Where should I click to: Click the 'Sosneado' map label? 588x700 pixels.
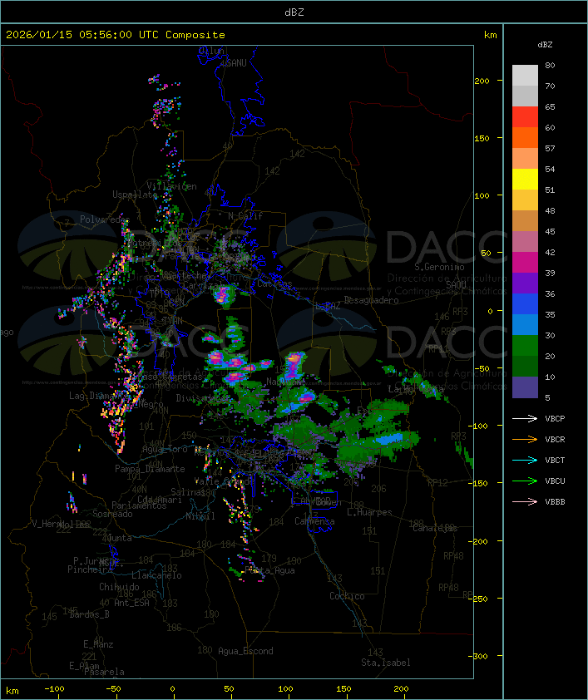(112, 514)
